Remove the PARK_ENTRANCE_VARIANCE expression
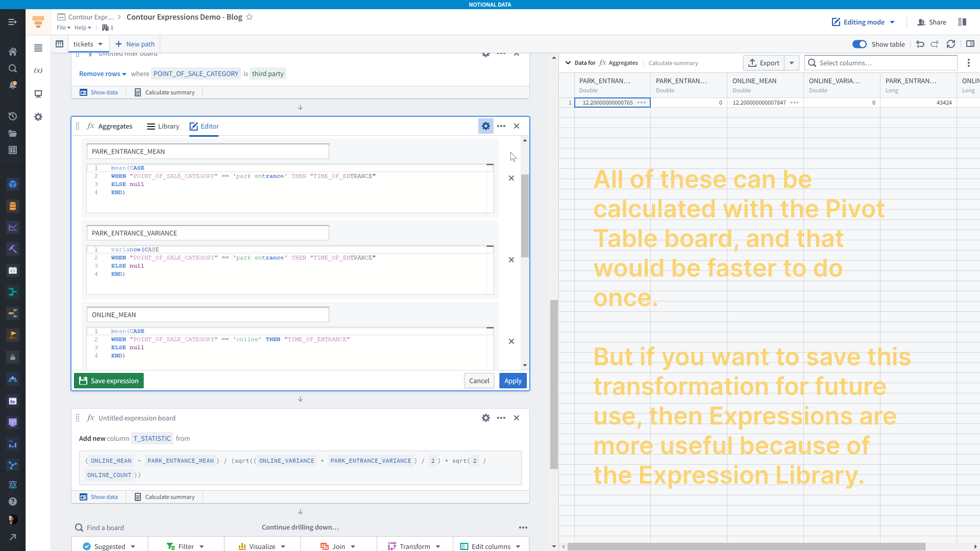 [x=511, y=260]
